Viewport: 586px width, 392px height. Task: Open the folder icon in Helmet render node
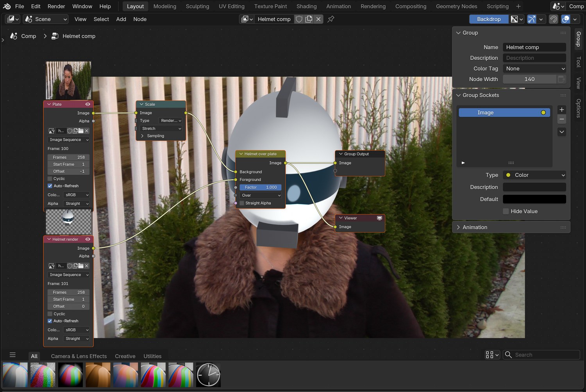click(81, 266)
